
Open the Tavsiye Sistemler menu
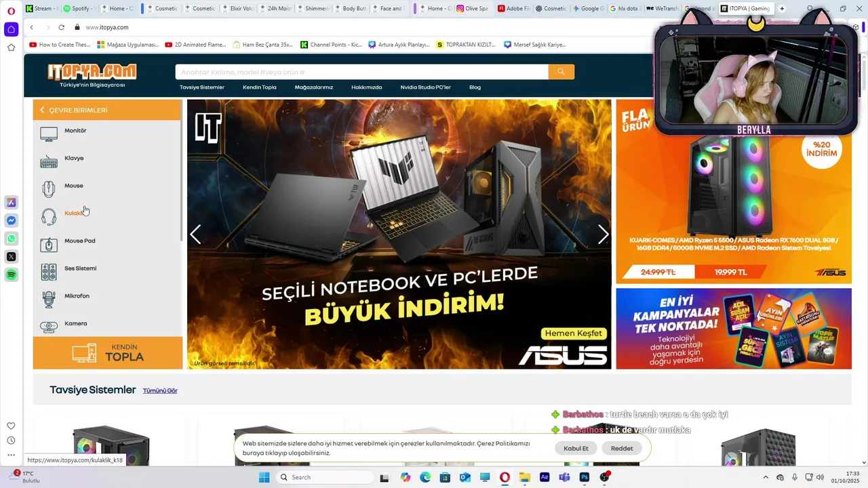(202, 87)
